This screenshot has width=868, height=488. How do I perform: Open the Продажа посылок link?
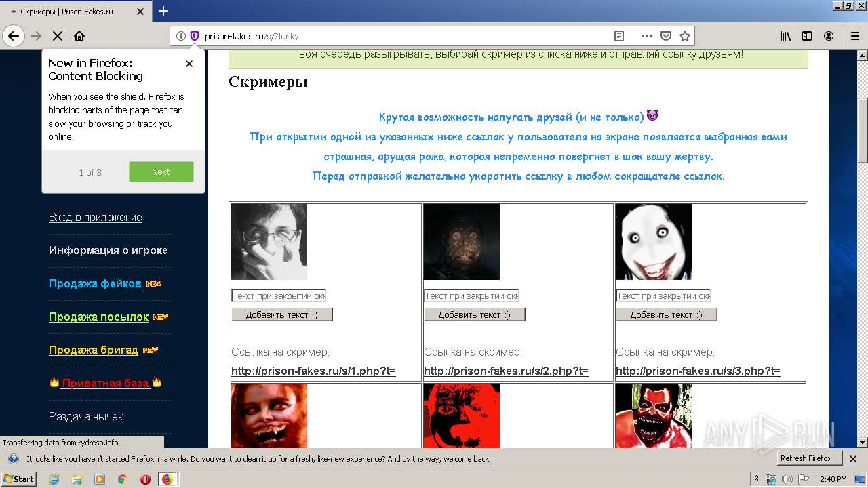(98, 317)
